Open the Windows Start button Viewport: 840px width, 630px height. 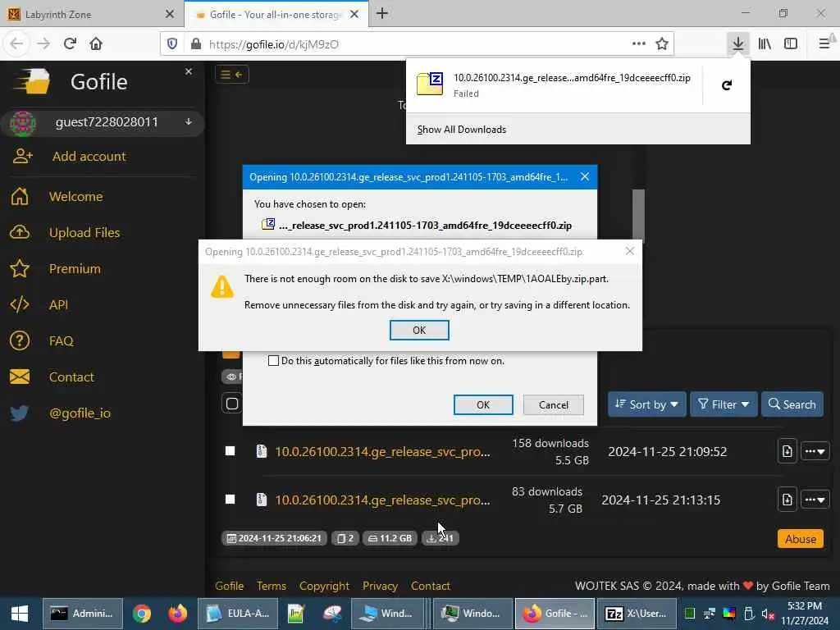(20, 614)
